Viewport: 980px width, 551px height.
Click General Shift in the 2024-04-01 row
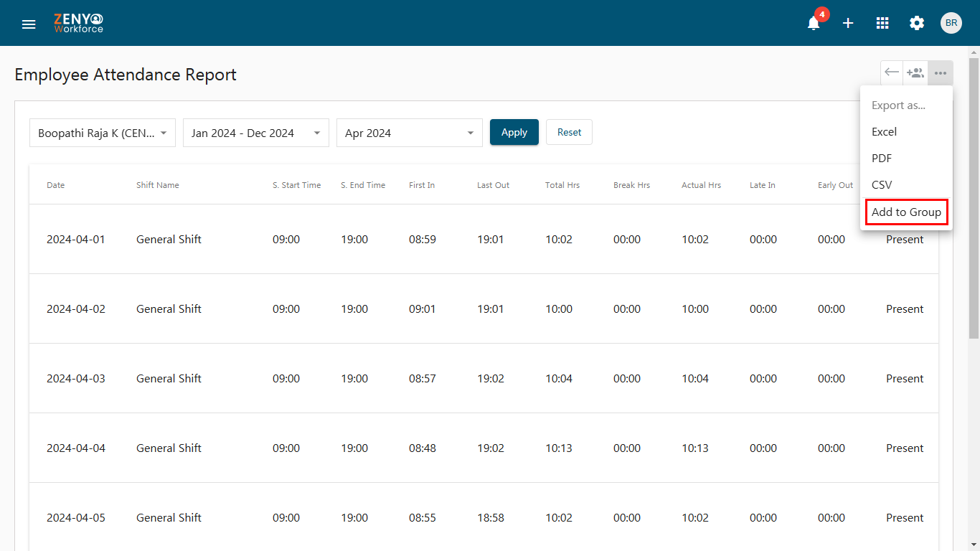pyautogui.click(x=169, y=240)
